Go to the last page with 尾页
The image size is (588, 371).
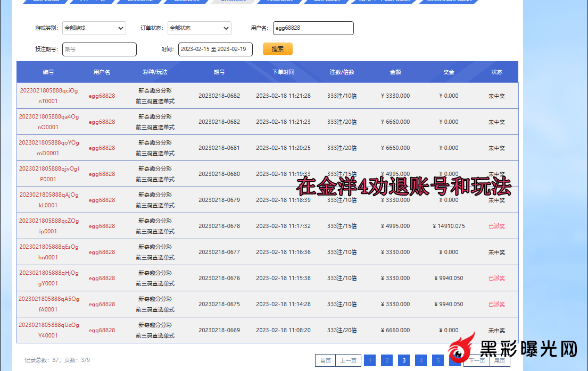coord(499,361)
